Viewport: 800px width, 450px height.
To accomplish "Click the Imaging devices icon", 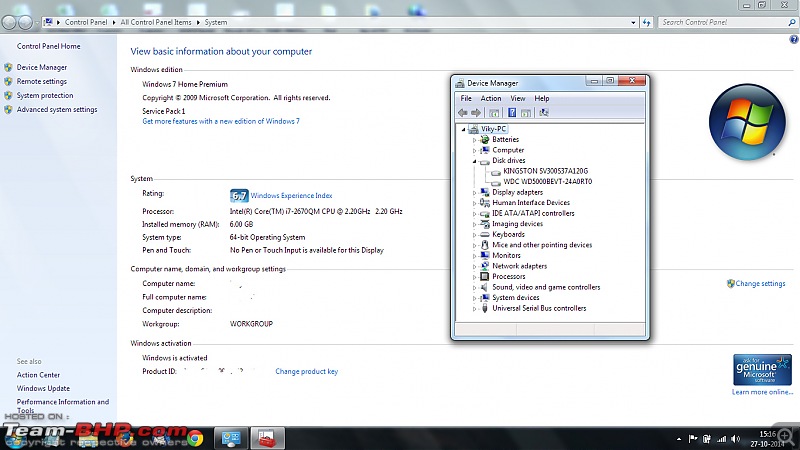I will tap(485, 224).
